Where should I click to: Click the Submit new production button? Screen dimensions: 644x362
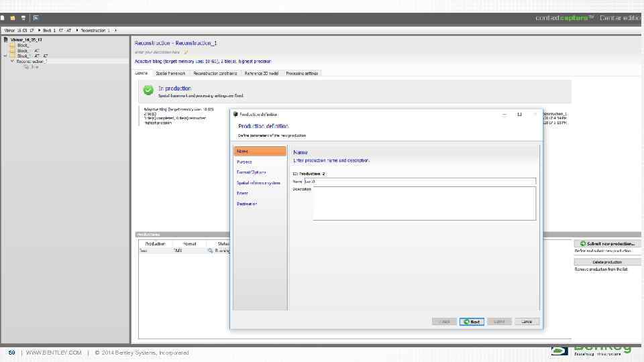click(x=607, y=244)
